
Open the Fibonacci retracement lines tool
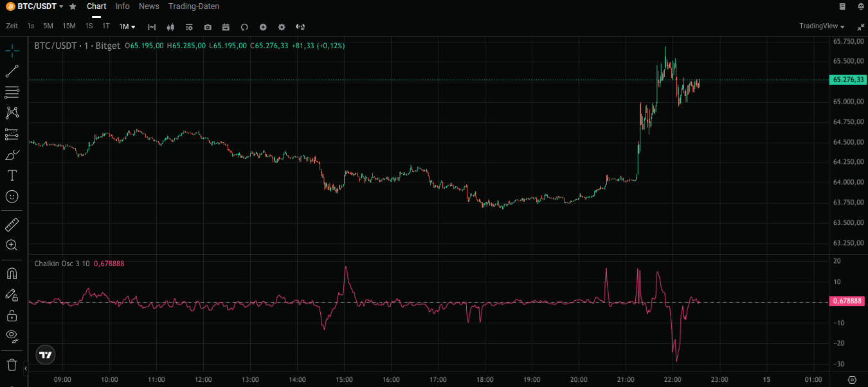[x=12, y=92]
